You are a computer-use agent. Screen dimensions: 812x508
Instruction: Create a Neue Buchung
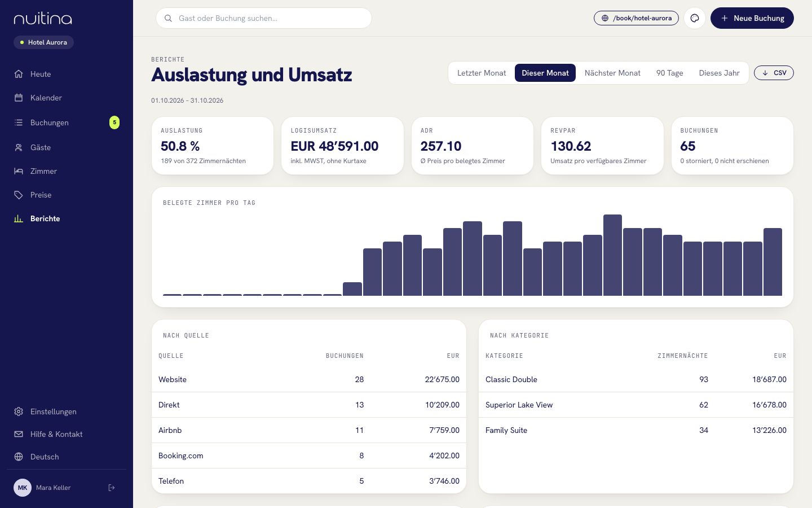pos(752,18)
